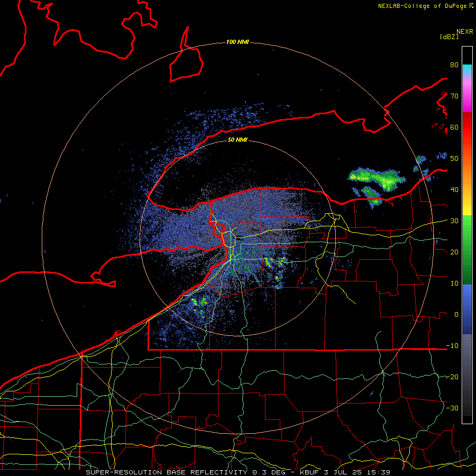476x476 pixels.
Task: Click the 80 value on the dBZ scale
Action: [454, 65]
